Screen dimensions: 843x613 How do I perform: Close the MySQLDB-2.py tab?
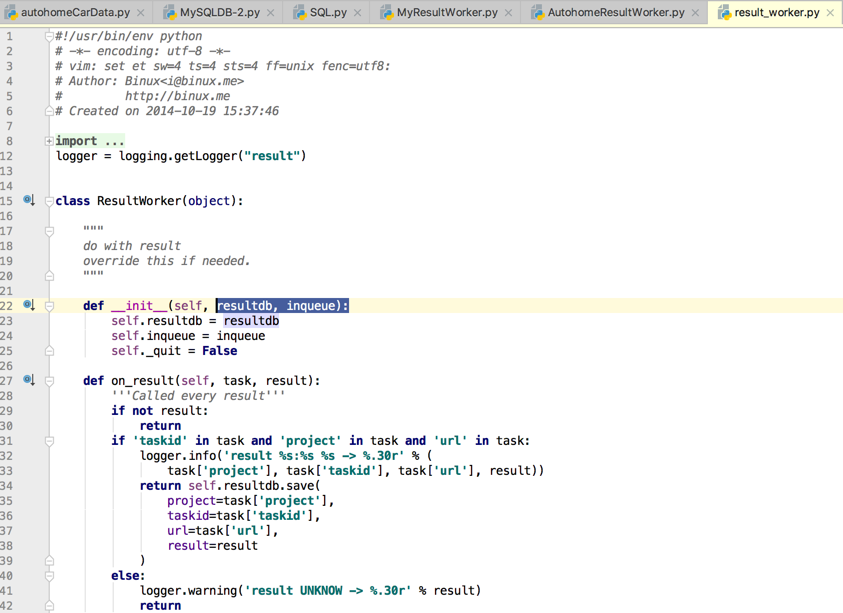click(x=271, y=13)
